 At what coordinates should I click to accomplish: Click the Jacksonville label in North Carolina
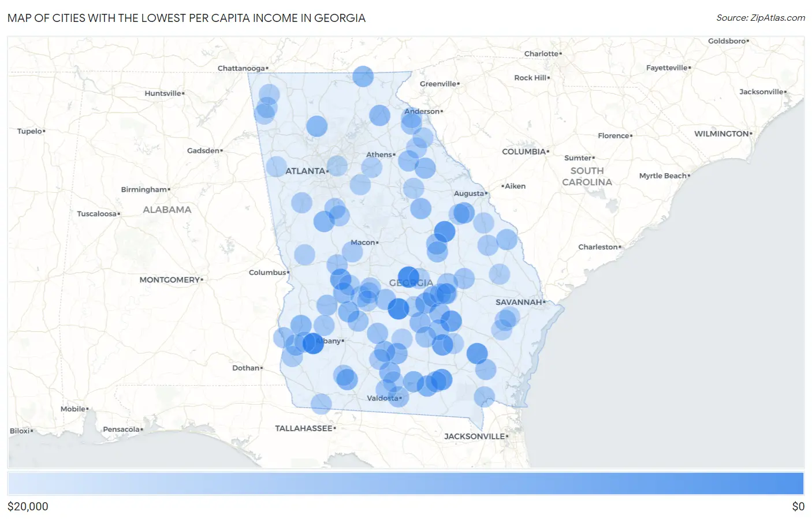(x=762, y=92)
